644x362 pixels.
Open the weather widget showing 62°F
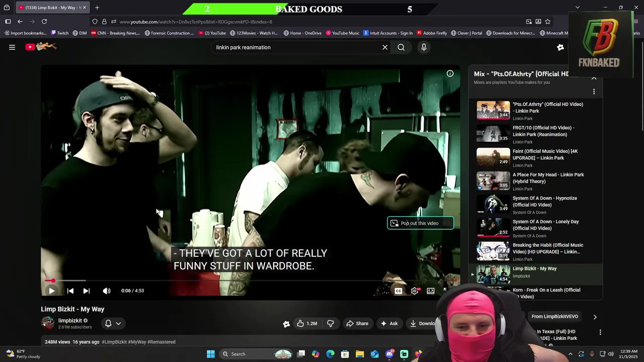pos(23,354)
